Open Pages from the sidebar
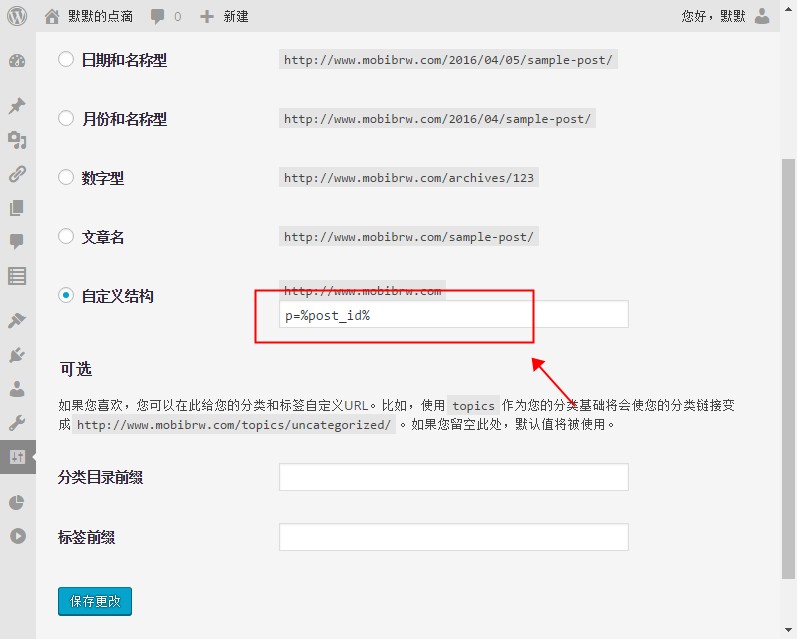This screenshot has height=639, width=797. pyautogui.click(x=17, y=208)
